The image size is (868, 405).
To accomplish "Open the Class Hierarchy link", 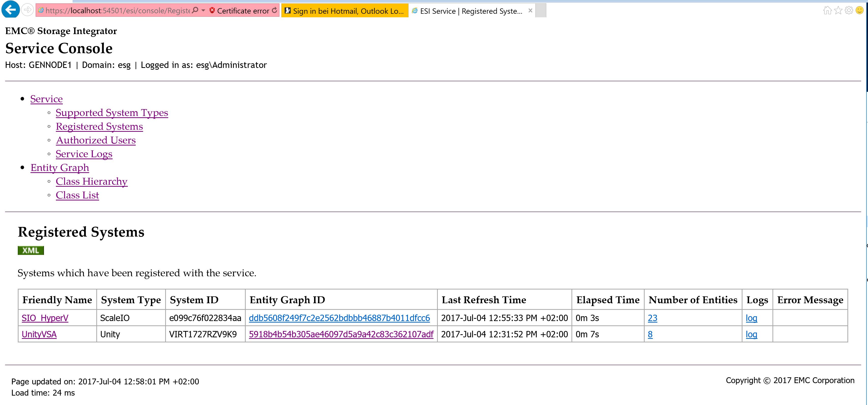I will click(91, 181).
